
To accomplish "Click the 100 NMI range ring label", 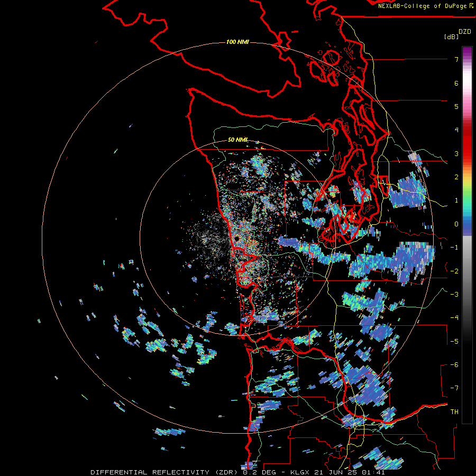I will (x=237, y=42).
